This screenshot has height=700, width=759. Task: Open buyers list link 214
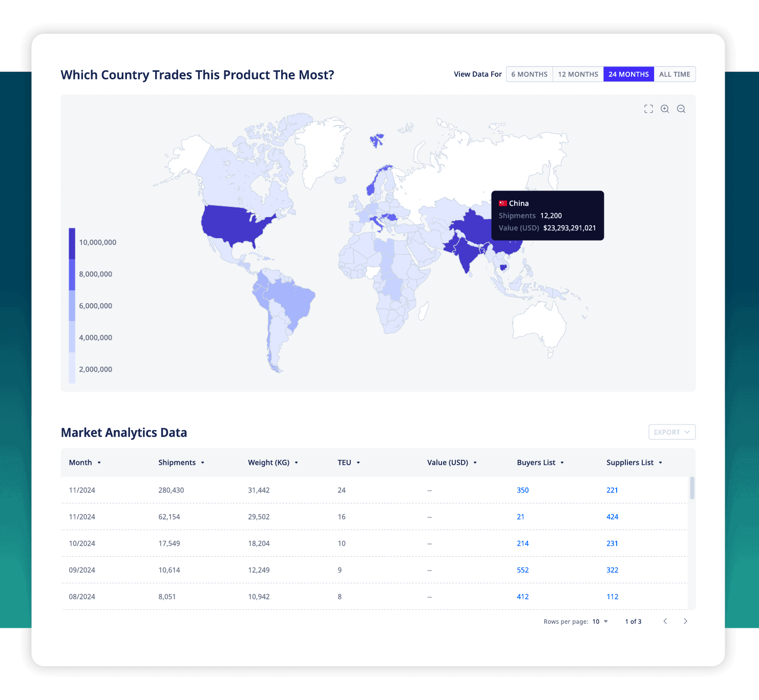(x=523, y=543)
